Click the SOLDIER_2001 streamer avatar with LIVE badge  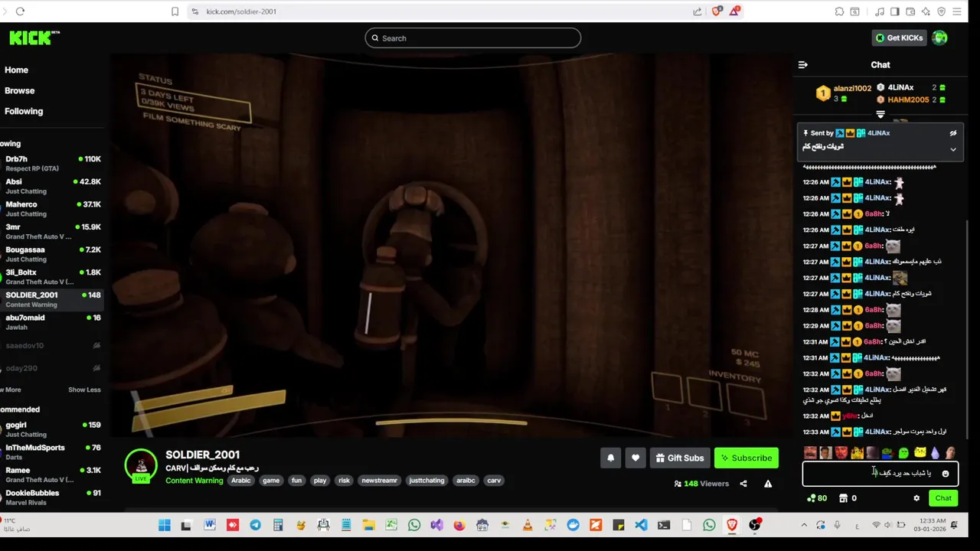[x=141, y=466]
